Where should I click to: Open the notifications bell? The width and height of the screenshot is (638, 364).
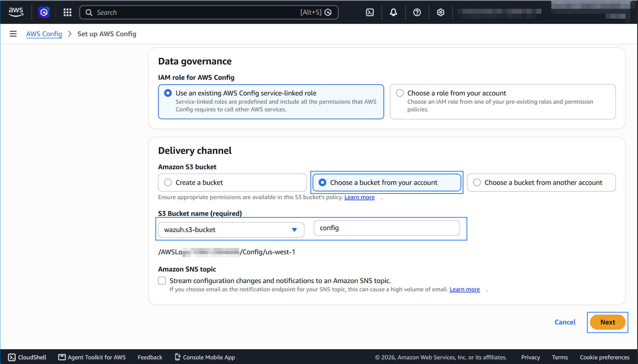[x=393, y=12]
